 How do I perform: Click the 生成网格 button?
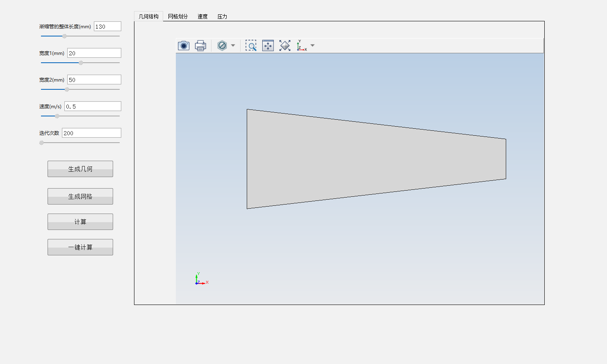(80, 196)
